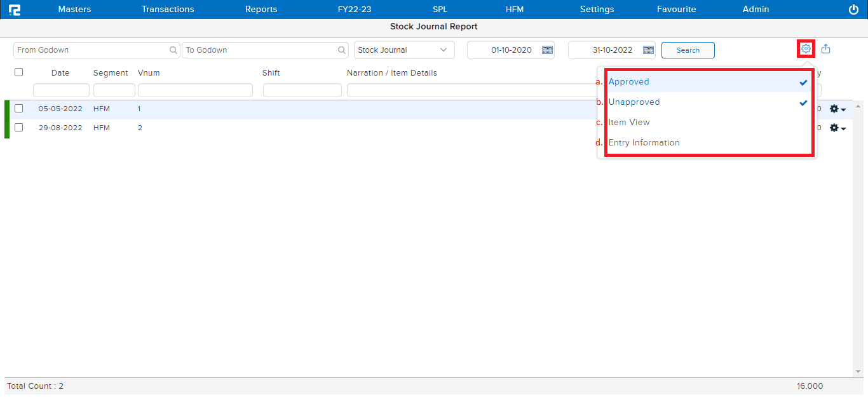Click the export share icon
Screen dimensions: 868x397
(825, 49)
